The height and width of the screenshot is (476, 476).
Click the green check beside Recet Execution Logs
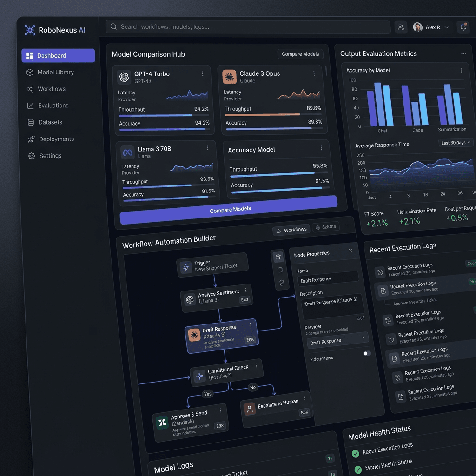[356, 454]
